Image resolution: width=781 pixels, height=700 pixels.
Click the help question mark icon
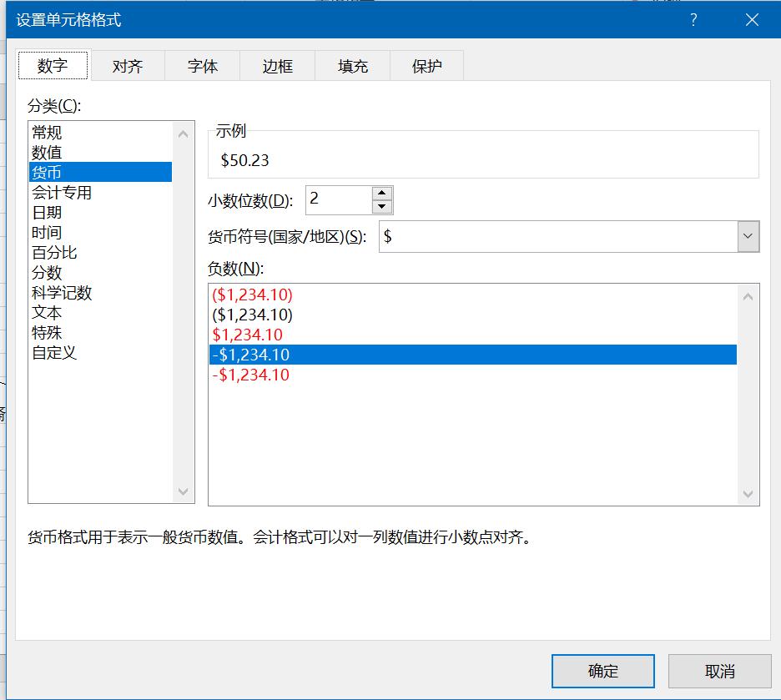coord(693,20)
